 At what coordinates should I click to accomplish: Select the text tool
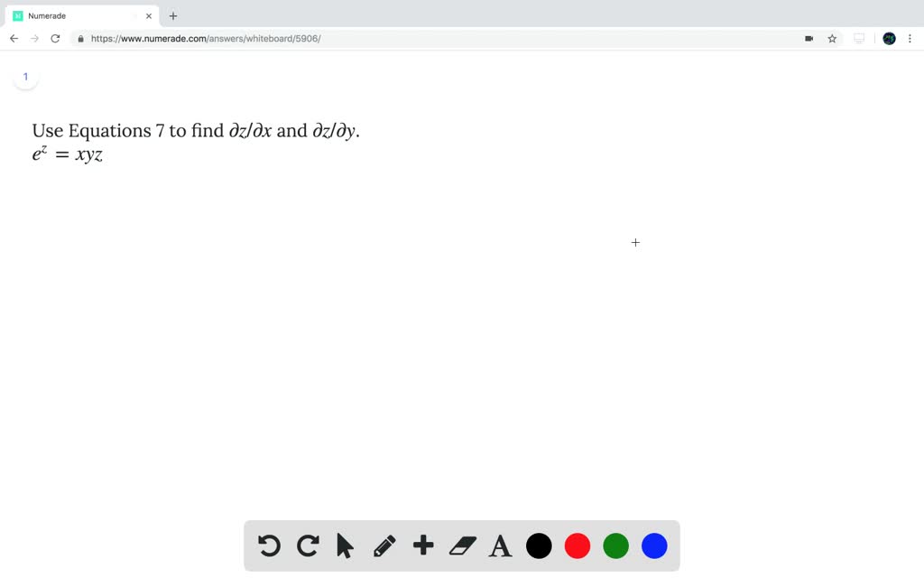pyautogui.click(x=500, y=545)
